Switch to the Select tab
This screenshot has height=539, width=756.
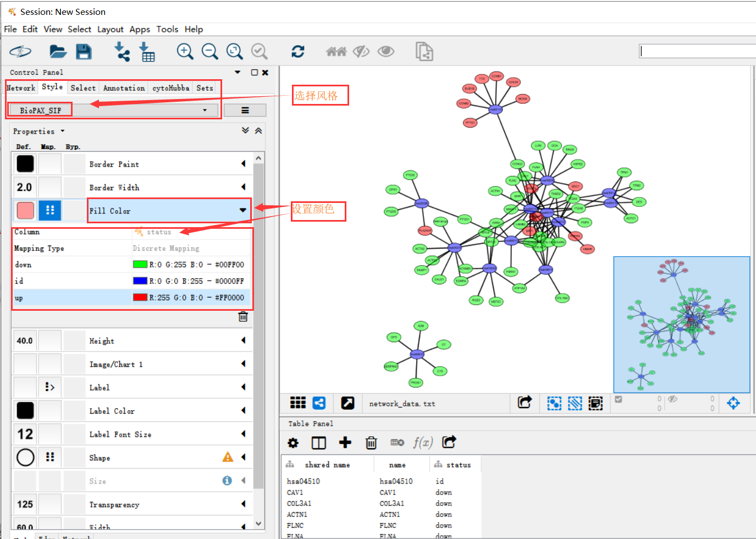[x=83, y=88]
